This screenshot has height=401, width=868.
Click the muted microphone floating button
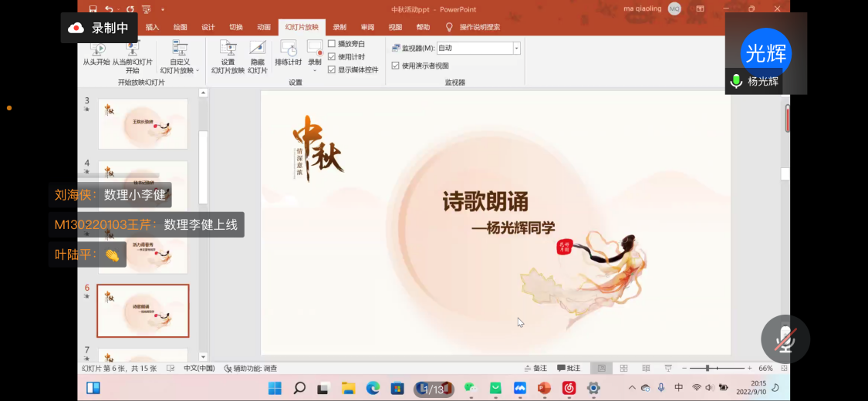[x=785, y=339]
